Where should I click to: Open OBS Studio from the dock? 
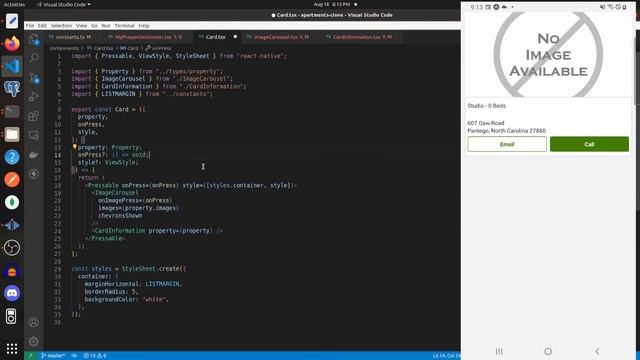[12, 247]
